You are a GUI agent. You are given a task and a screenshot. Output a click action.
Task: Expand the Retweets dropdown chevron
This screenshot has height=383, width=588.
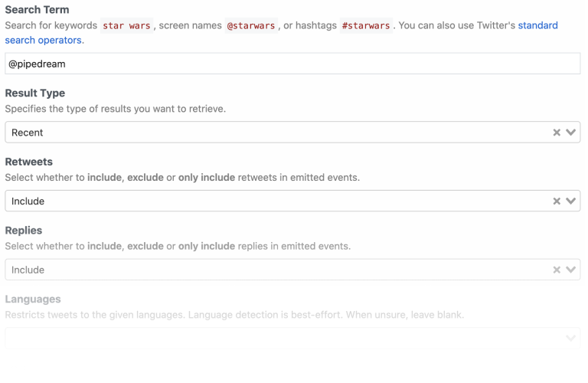coord(570,201)
